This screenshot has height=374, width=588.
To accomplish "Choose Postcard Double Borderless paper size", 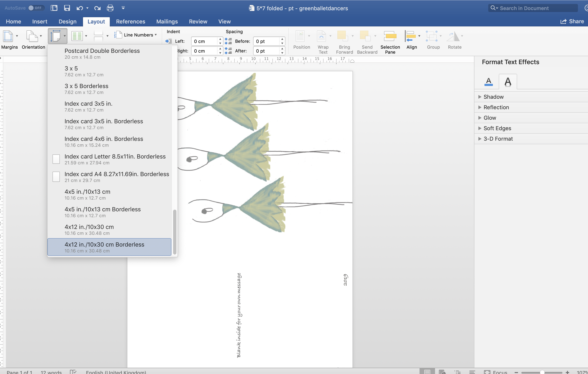I will click(109, 53).
